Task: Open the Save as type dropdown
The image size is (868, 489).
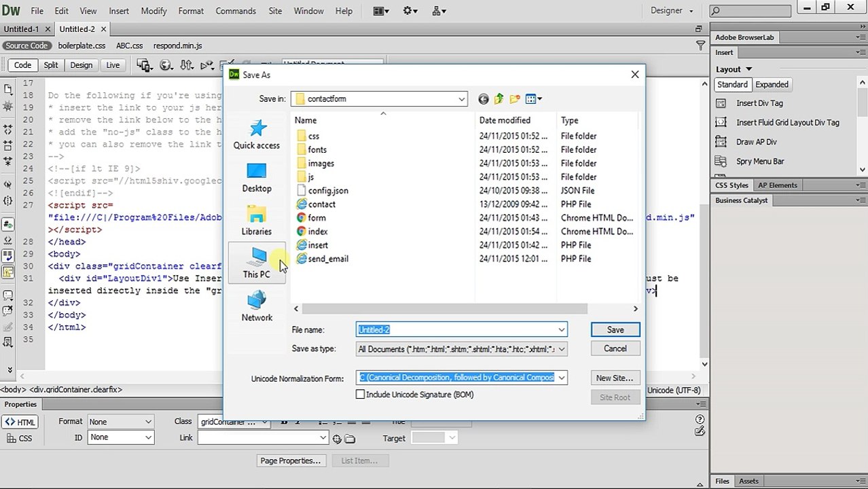Action: point(562,349)
